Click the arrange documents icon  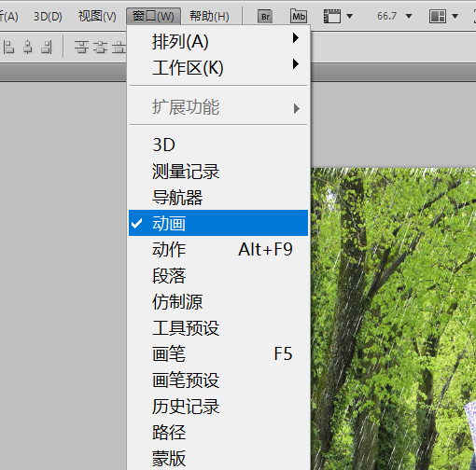point(438,16)
